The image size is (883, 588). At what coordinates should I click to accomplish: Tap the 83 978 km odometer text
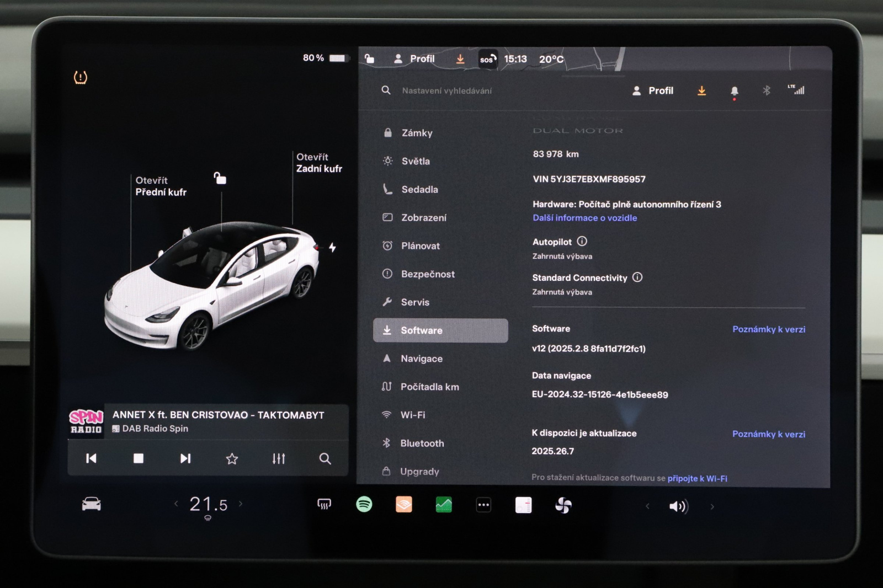click(556, 154)
